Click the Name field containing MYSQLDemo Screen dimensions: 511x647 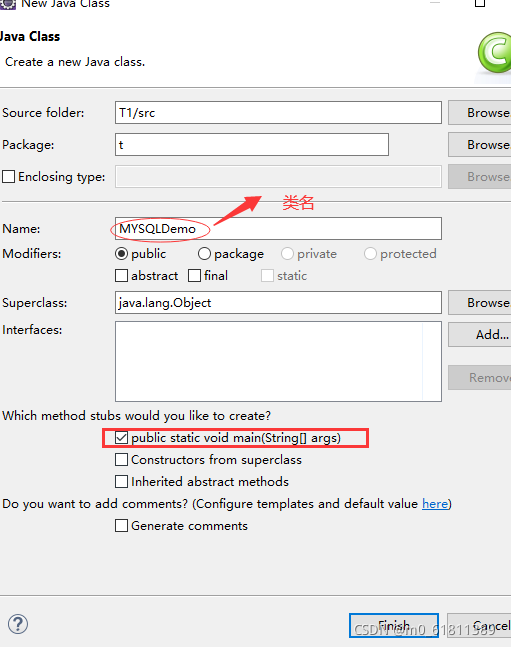(278, 229)
